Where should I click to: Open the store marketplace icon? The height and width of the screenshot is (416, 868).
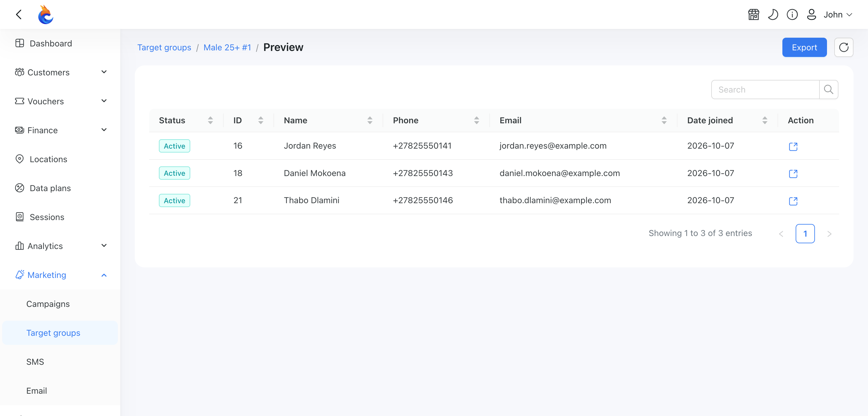coord(753,14)
